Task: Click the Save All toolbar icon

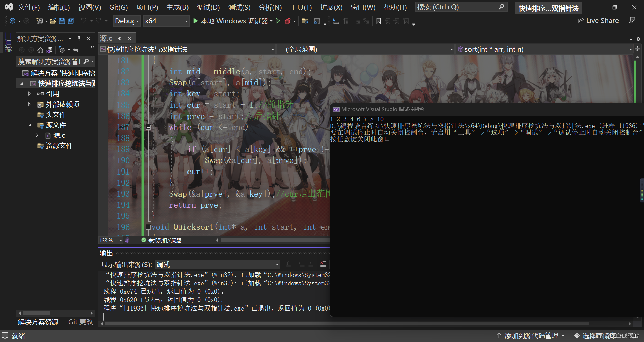Action: (71, 21)
